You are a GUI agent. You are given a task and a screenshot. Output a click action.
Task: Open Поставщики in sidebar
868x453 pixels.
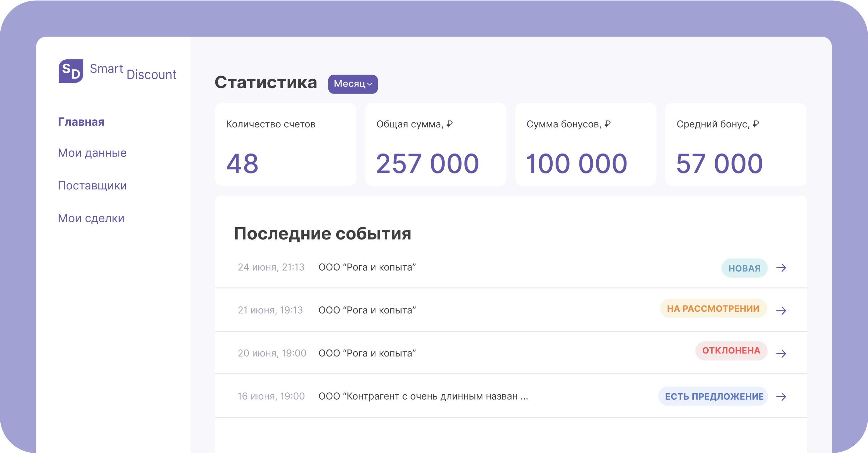[92, 185]
